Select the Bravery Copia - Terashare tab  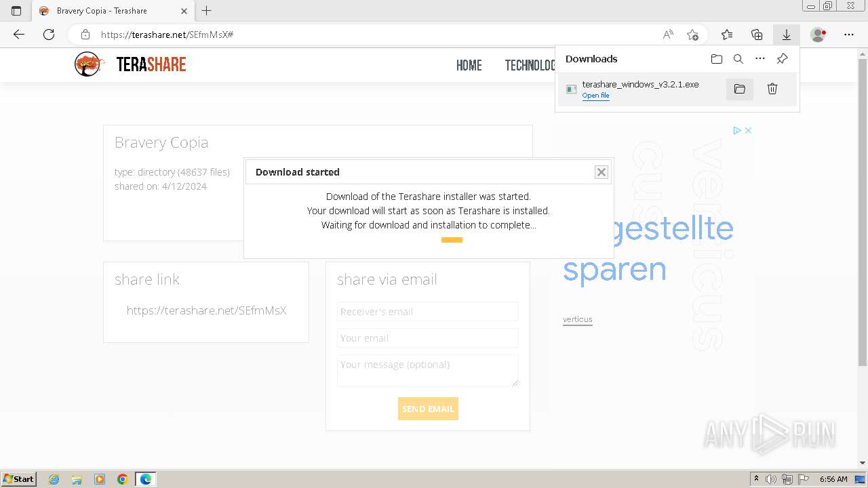pos(113,11)
